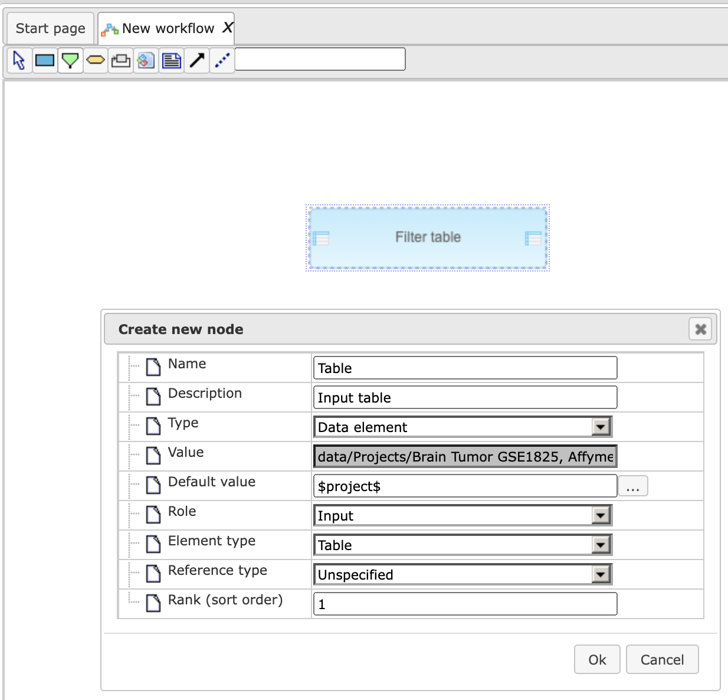Viewport: 728px width, 700px height.
Task: Confirm with the Ok button
Action: [x=597, y=659]
